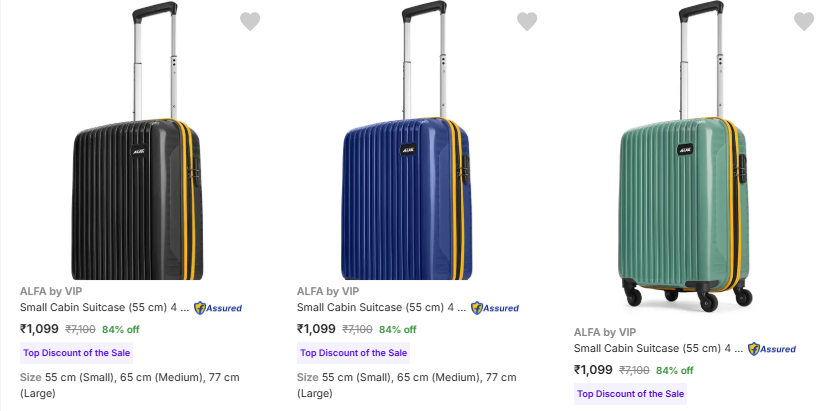Toggle wishlist heart on blue suitcase
This screenshot has width=828, height=411.
(x=527, y=21)
